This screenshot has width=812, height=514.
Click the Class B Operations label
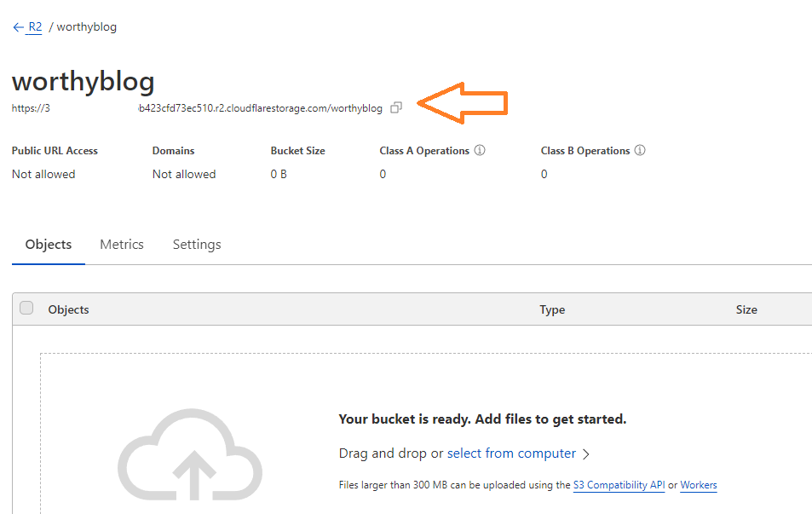tap(585, 151)
